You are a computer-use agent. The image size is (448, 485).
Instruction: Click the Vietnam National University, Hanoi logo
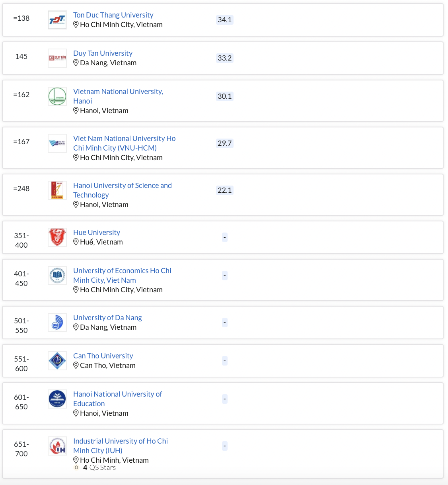[57, 96]
